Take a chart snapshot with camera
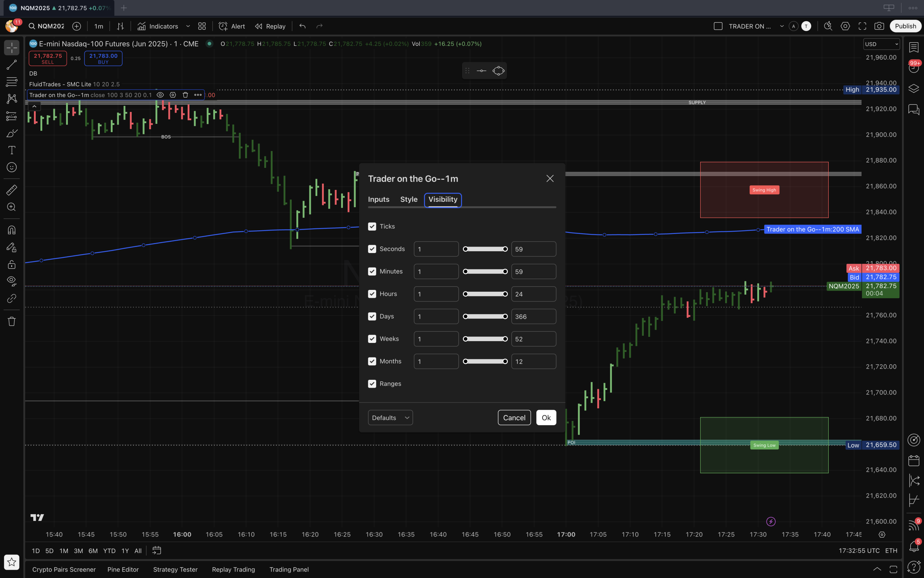This screenshot has height=578, width=924. coord(879,26)
